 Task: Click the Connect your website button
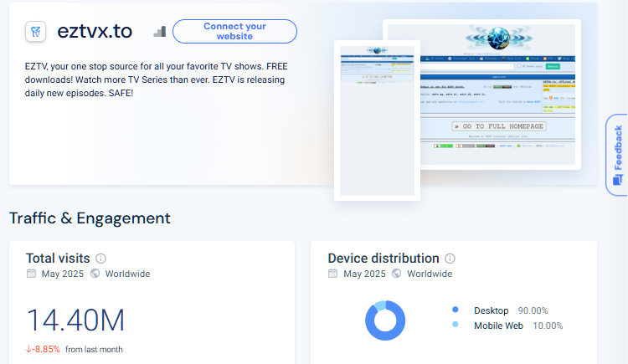coord(234,31)
